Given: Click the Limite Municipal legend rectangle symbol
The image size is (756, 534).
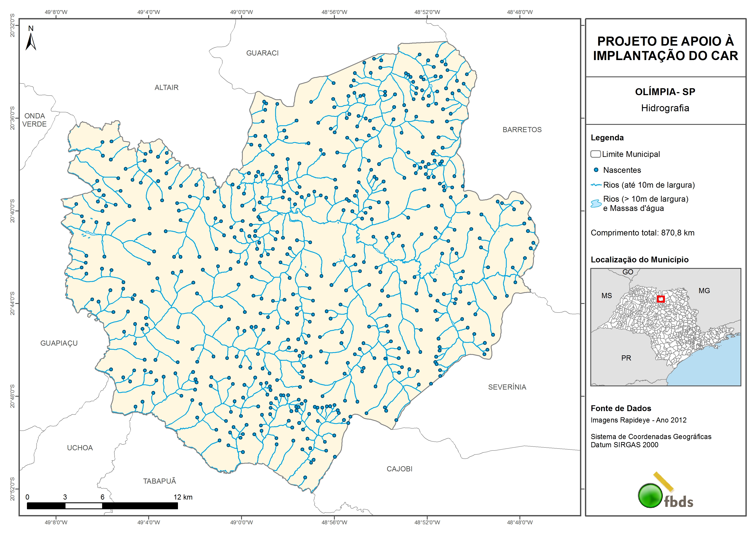Looking at the screenshot, I should (595, 154).
